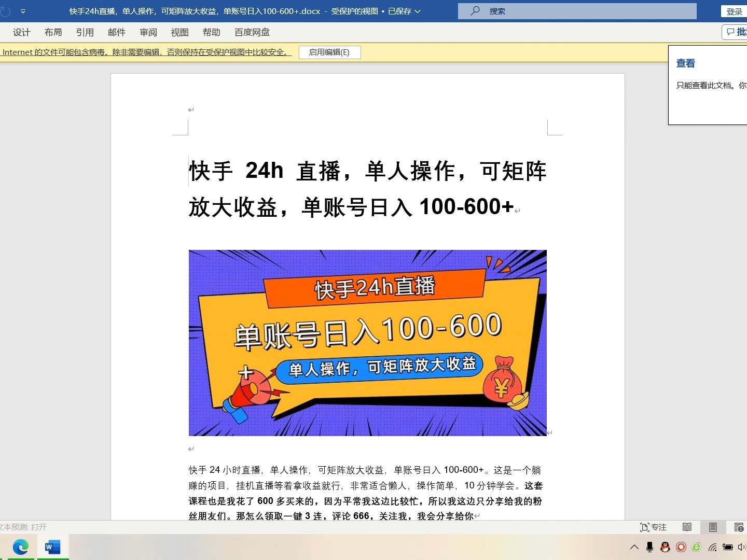Image resolution: width=747 pixels, height=560 pixels.
Task: Open the 视图 (View) ribbon tab
Action: click(x=180, y=32)
